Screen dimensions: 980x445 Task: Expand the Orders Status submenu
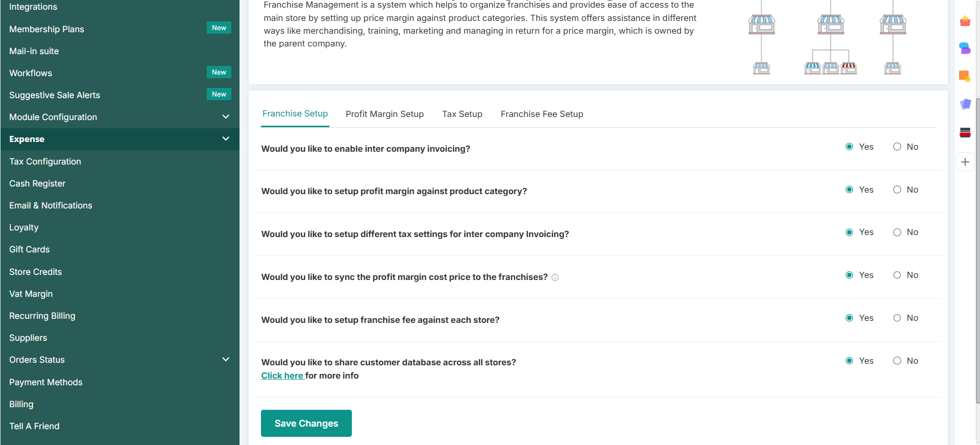pyautogui.click(x=226, y=360)
